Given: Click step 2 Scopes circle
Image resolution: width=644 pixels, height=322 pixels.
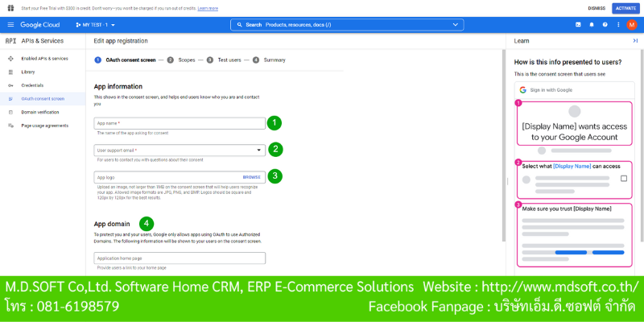Looking at the screenshot, I should pos(171,60).
